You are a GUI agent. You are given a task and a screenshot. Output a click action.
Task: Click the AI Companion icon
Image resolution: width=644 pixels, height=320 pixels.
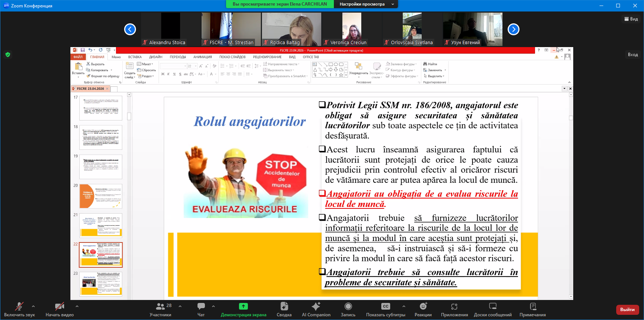pos(316,309)
